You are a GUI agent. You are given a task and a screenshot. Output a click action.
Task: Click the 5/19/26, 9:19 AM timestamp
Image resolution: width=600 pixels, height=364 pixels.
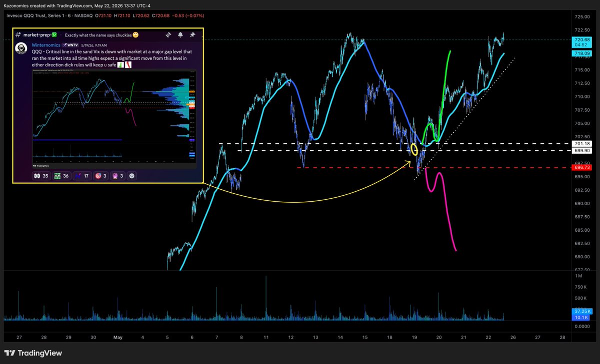tap(94, 44)
